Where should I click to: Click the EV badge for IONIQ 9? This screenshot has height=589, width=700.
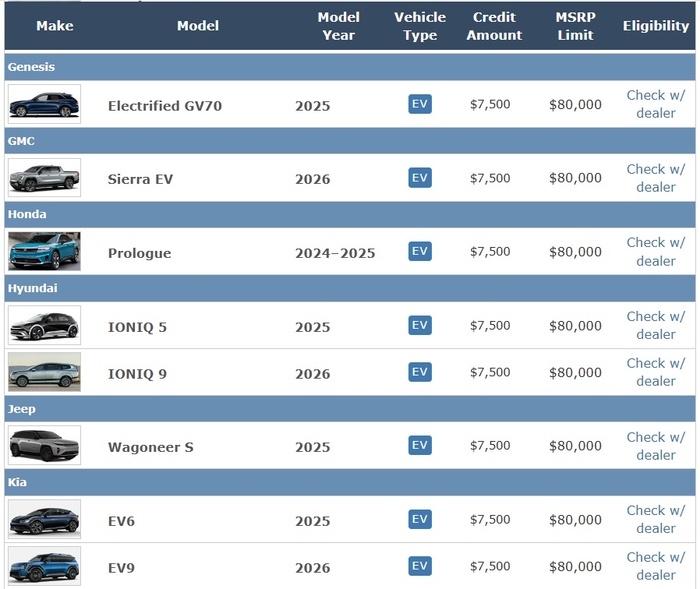420,372
